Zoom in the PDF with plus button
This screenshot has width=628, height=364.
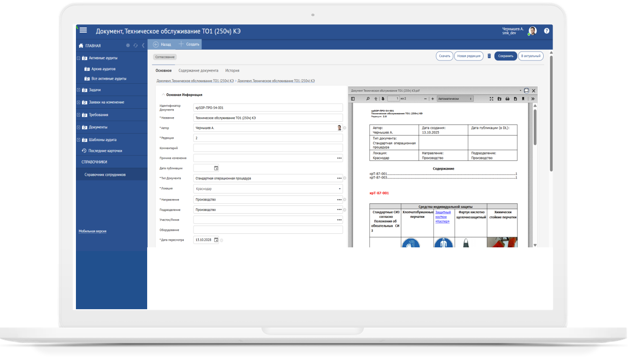[432, 99]
